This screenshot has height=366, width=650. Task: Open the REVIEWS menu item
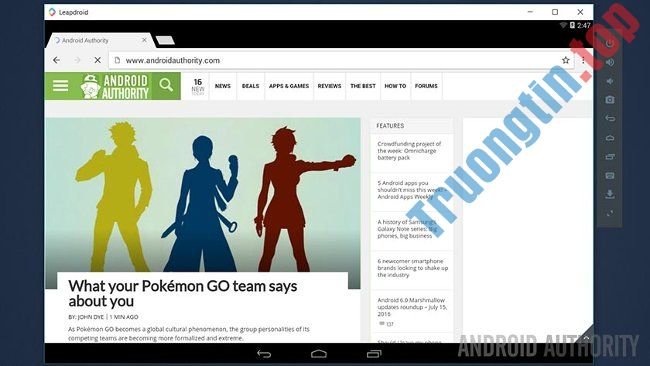(330, 86)
